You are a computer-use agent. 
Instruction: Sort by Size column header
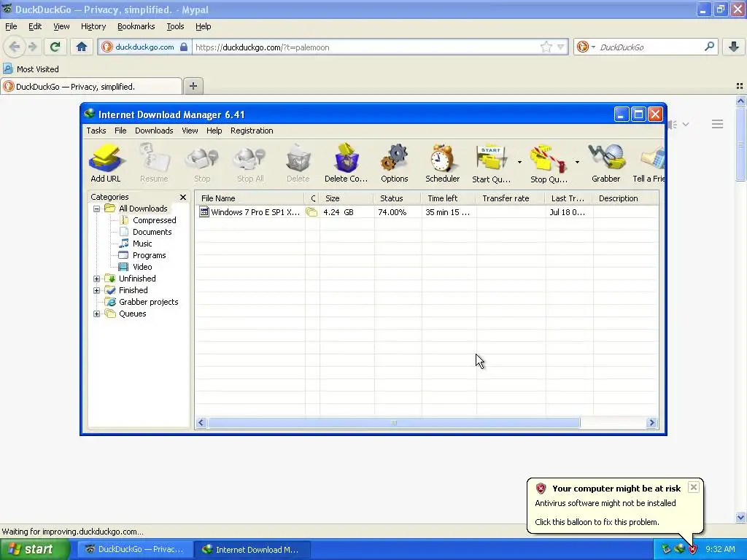[x=347, y=198]
